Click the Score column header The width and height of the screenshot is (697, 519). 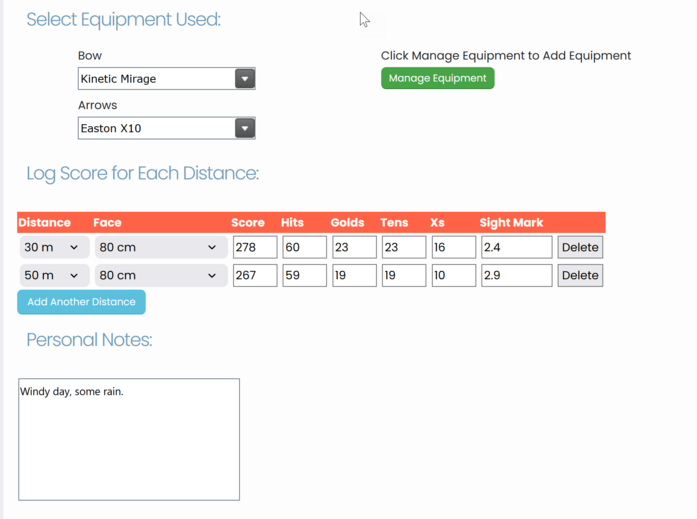[x=248, y=222]
